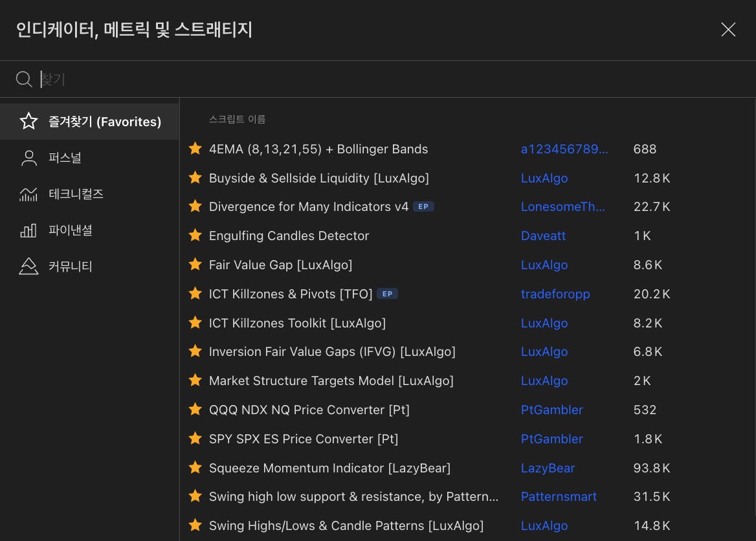Open LuxAlgo link beside ICT Killzones Toolkit
This screenshot has width=756, height=541.
click(544, 322)
